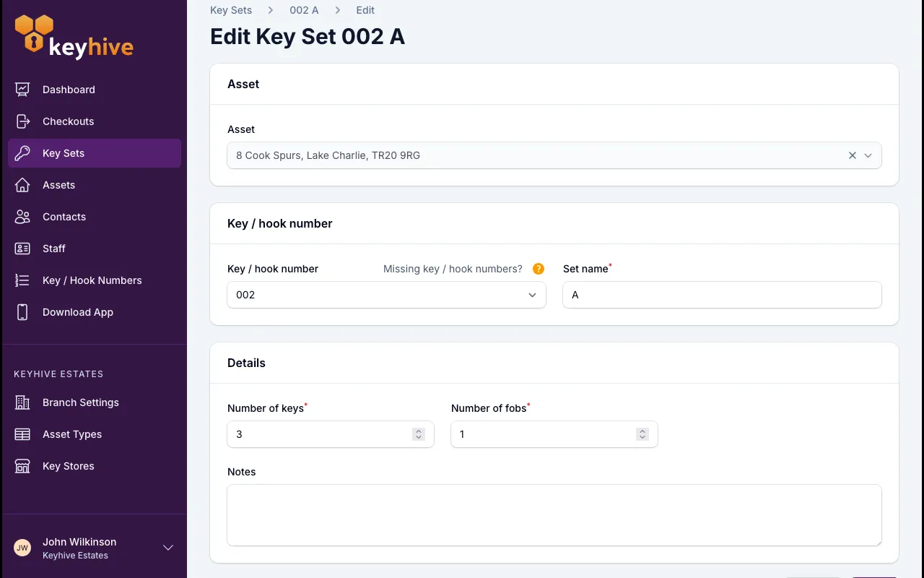Viewport: 924px width, 578px height.
Task: Click the Branch Settings building icon
Action: tap(22, 402)
